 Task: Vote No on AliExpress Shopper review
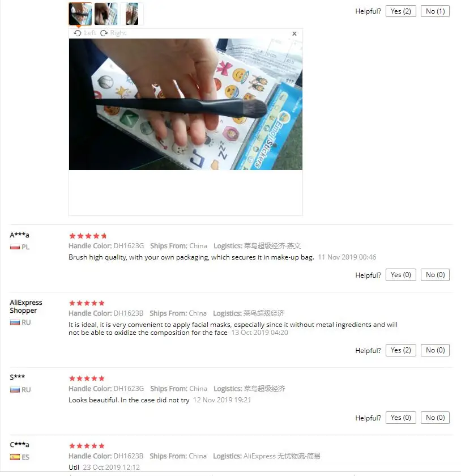[435, 350]
